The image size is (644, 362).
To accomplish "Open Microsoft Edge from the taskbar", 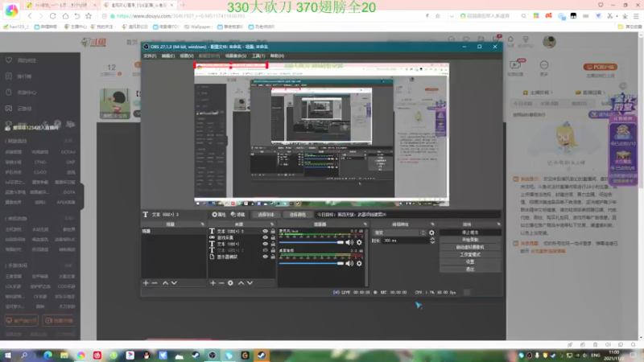I will pos(48,355).
